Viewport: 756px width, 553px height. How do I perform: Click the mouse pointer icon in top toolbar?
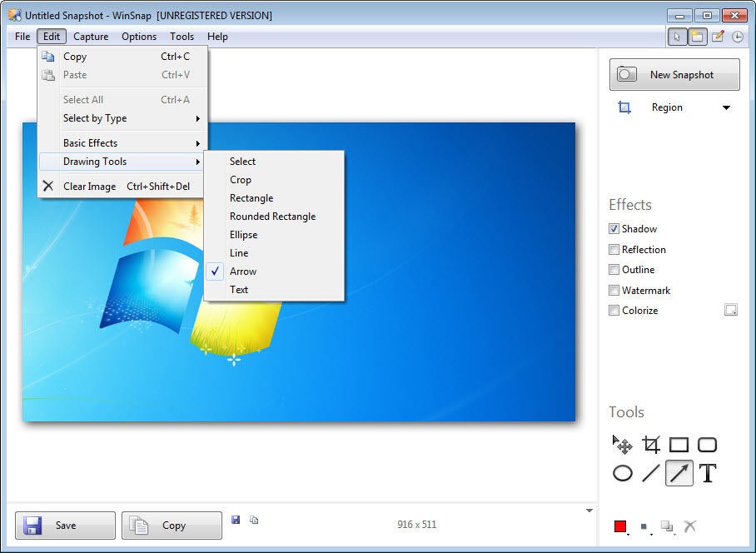[x=678, y=37]
